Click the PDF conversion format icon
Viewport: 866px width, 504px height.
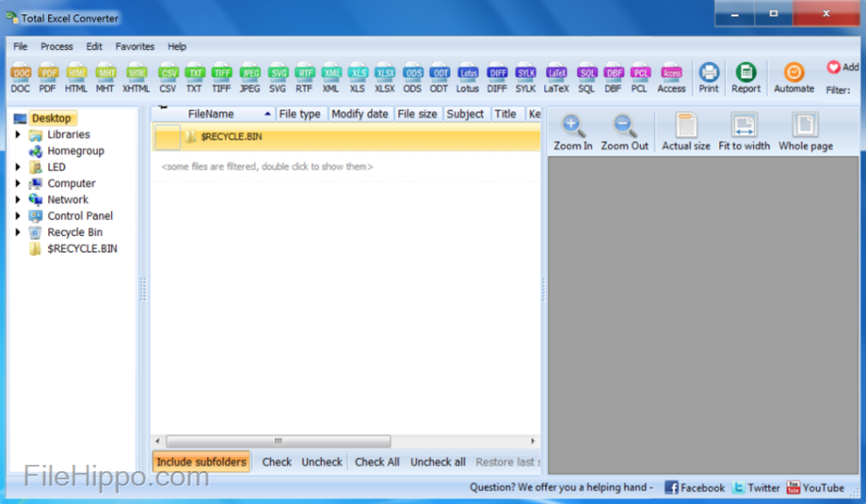[48, 77]
